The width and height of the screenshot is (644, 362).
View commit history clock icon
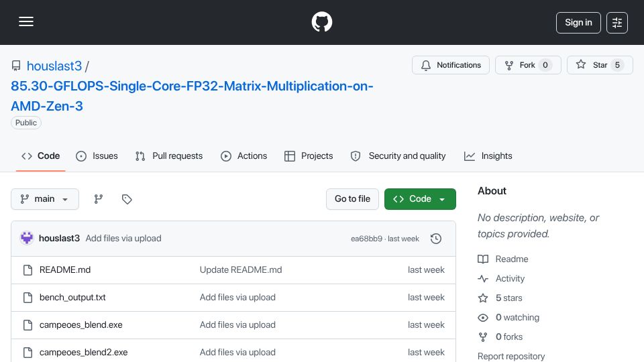(436, 239)
